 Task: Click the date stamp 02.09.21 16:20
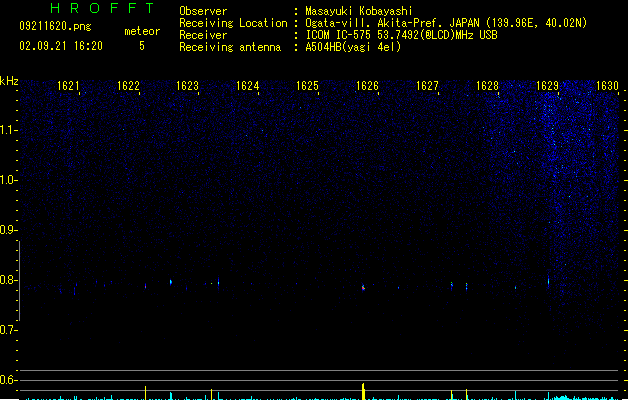click(x=61, y=46)
